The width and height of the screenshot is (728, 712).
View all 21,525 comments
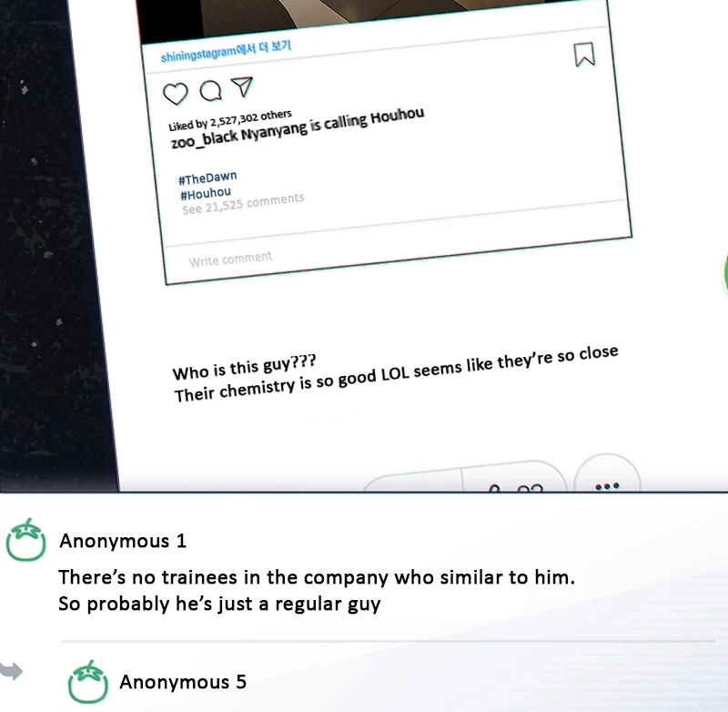pos(243,203)
